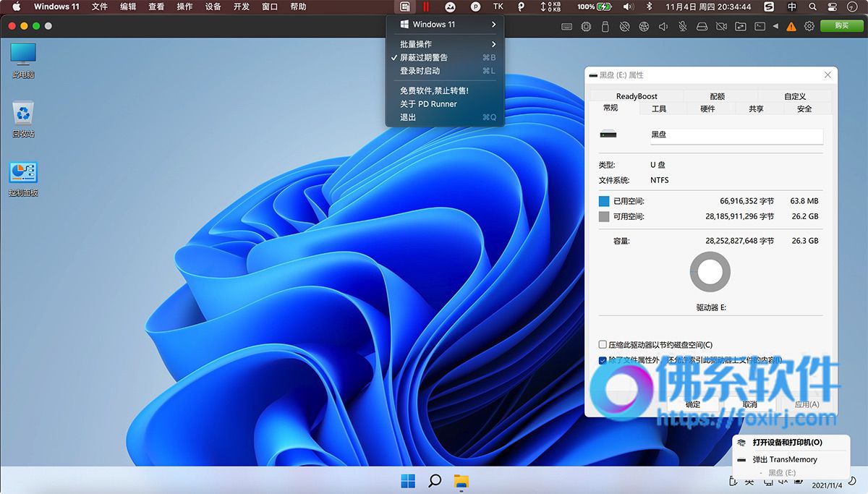The image size is (868, 494).
Task: Collapse VM toolbar icons with triangle arrow
Action: coord(775,26)
